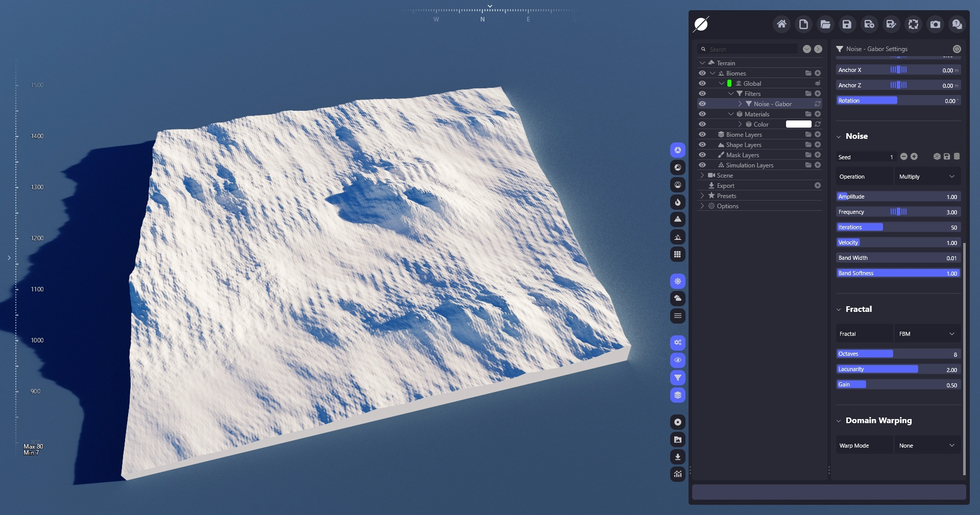
Task: Open the statistics chart icon in viewport sidebar
Action: point(677,474)
